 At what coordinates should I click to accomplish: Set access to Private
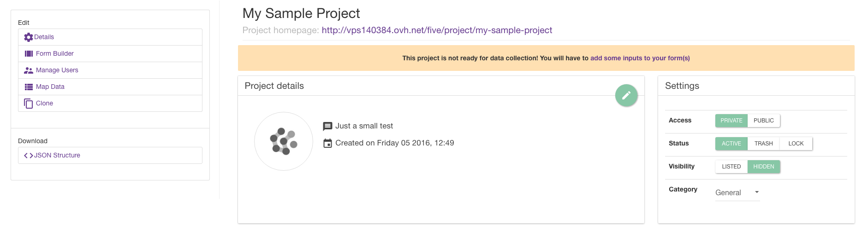pyautogui.click(x=731, y=121)
